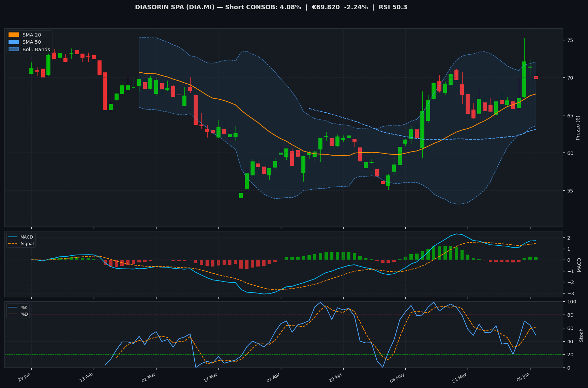Click the blue SMA 50 legend swatch
This screenshot has width=588, height=388.
click(x=14, y=42)
